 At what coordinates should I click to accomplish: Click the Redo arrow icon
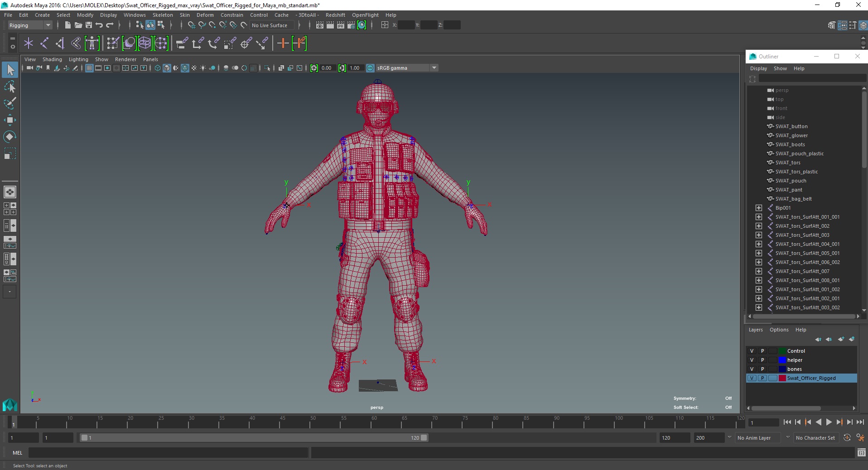click(x=110, y=25)
